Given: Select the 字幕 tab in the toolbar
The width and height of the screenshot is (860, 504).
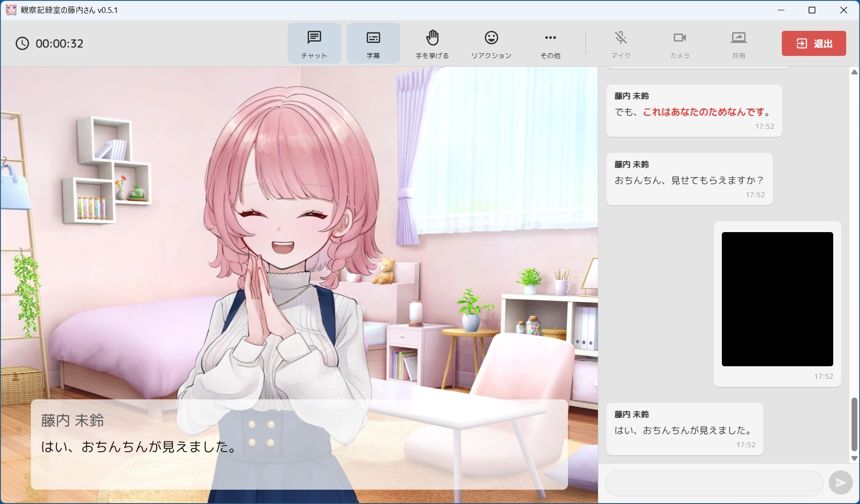Looking at the screenshot, I should click(373, 43).
